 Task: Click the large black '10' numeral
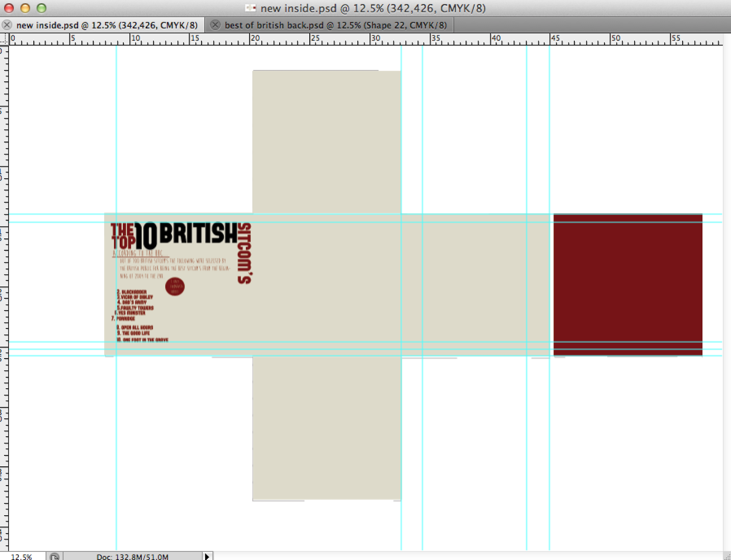click(146, 236)
